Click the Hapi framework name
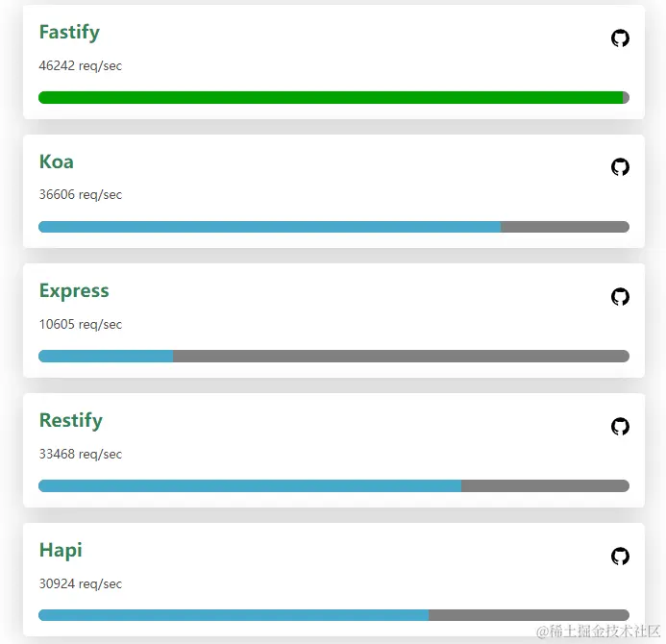Viewport: 666px width, 644px height. (x=61, y=551)
